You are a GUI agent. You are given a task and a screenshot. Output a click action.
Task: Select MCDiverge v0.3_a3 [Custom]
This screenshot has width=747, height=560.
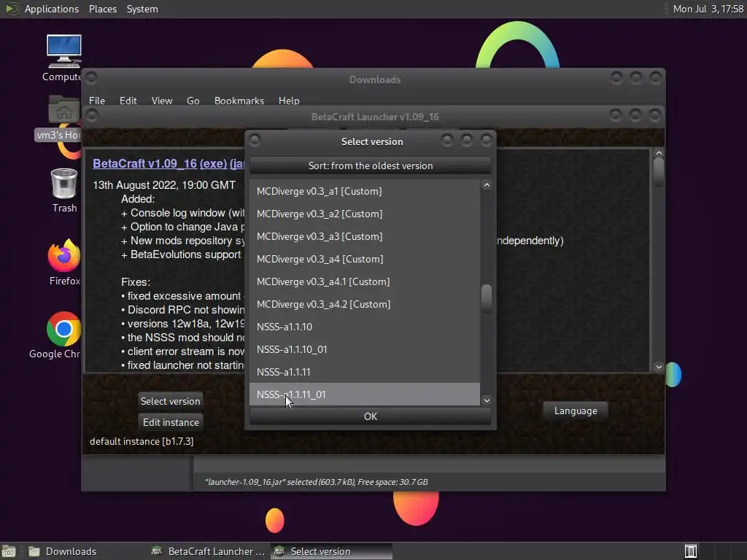coord(365,236)
